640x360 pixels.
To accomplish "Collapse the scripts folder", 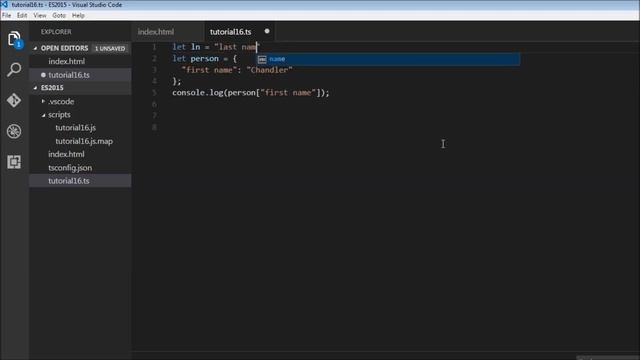I will coord(43,115).
